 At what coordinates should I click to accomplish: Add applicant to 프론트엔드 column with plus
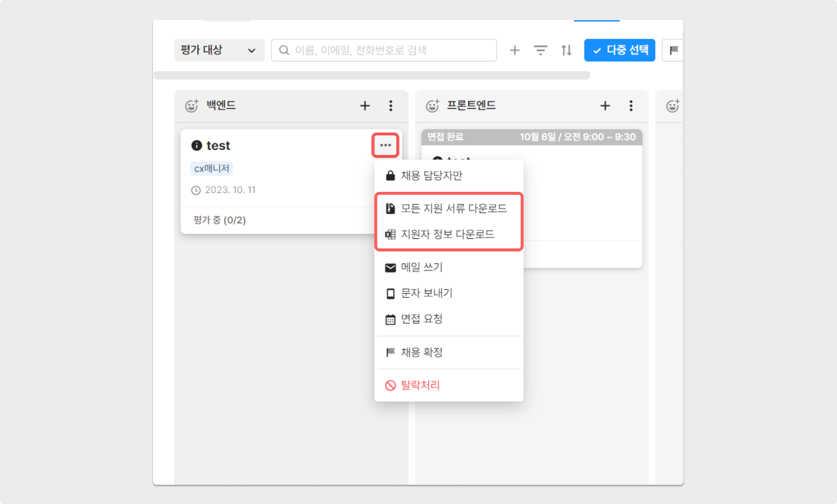(x=605, y=106)
